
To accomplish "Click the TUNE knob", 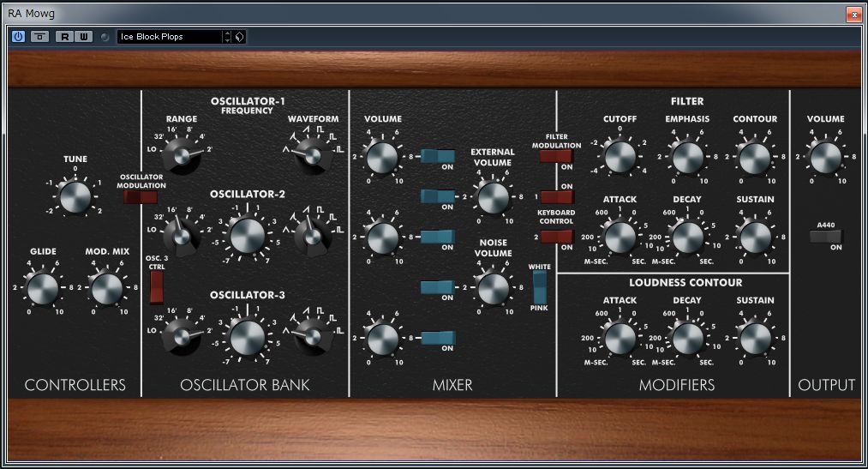I will [75, 197].
